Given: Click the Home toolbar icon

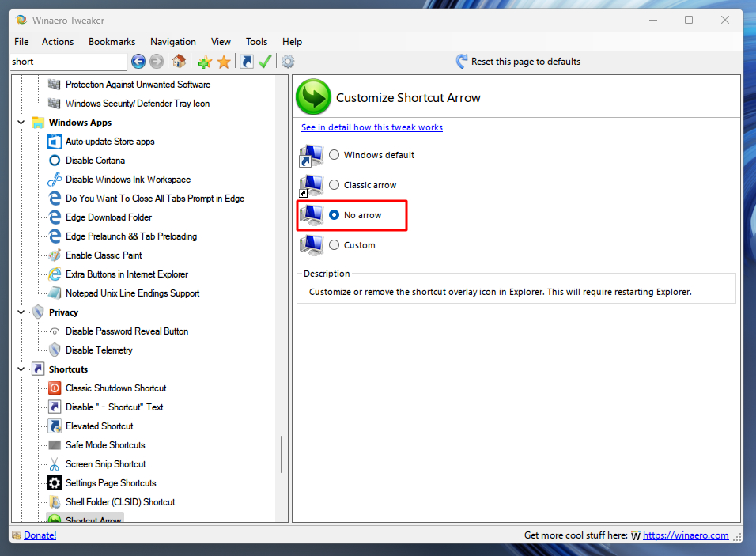Looking at the screenshot, I should click(179, 61).
